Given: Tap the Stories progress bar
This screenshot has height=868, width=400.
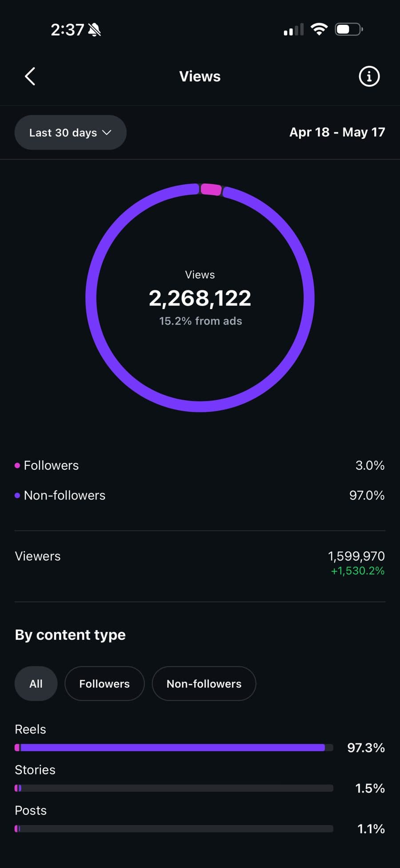Looking at the screenshot, I should pyautogui.click(x=174, y=788).
